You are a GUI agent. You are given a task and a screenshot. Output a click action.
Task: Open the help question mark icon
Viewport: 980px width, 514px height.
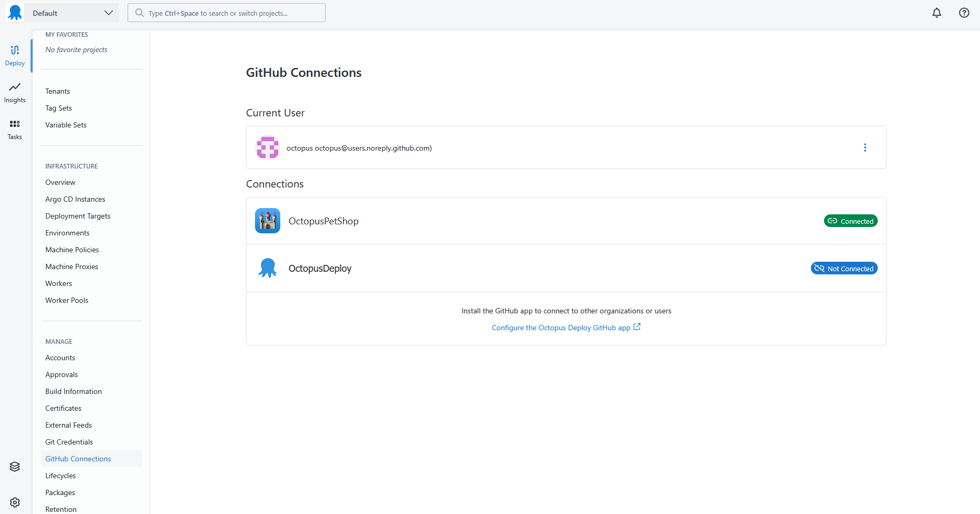(x=964, y=13)
